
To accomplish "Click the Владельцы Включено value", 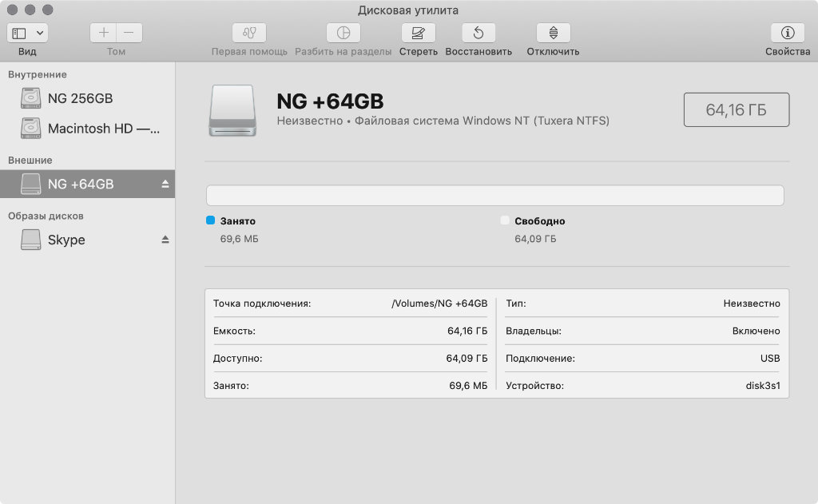I will click(756, 331).
